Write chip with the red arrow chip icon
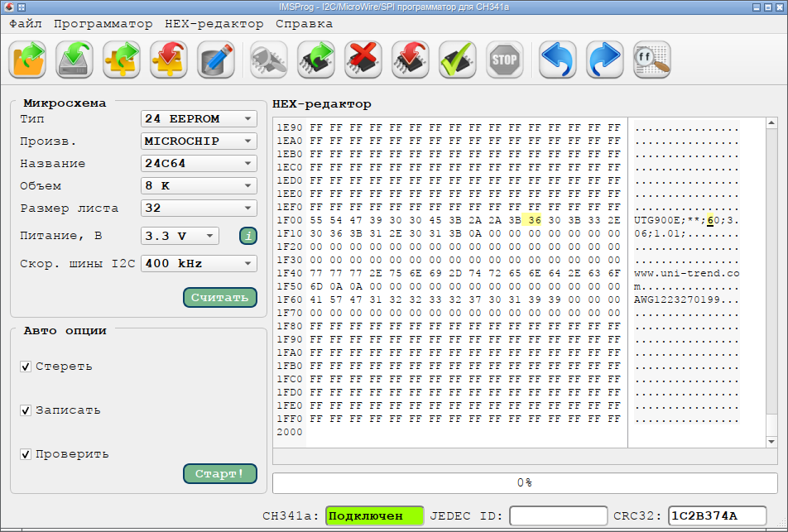The image size is (788, 532). click(411, 60)
